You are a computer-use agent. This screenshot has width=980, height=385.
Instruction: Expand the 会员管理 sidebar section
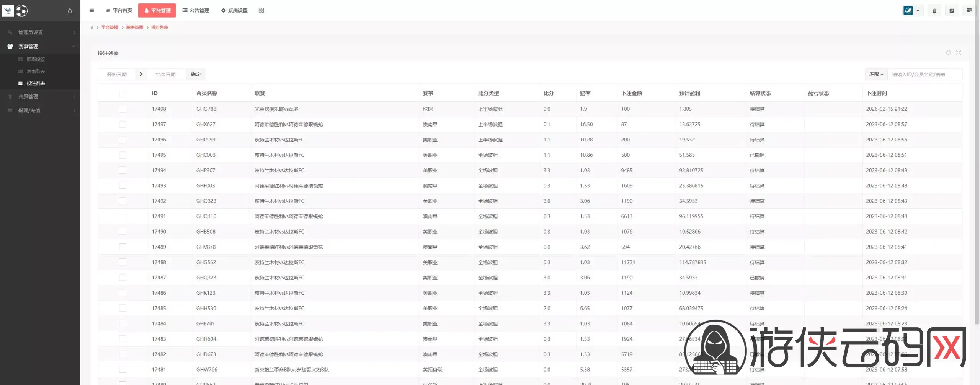[40, 96]
